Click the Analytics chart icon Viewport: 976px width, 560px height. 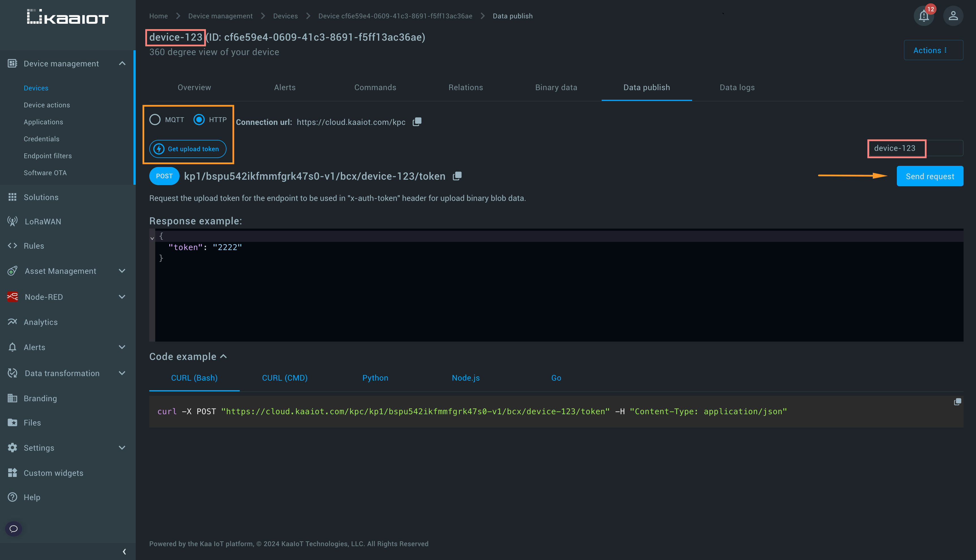coord(12,322)
